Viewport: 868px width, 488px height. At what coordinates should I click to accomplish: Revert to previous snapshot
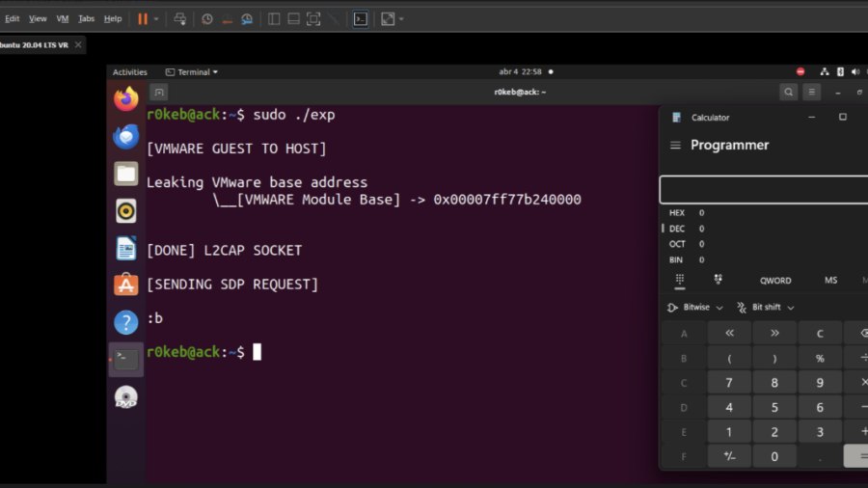(227, 19)
